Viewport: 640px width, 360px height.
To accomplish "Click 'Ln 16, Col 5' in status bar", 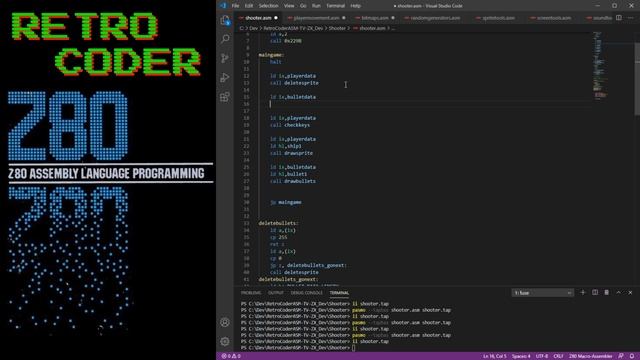I will [x=494, y=356].
